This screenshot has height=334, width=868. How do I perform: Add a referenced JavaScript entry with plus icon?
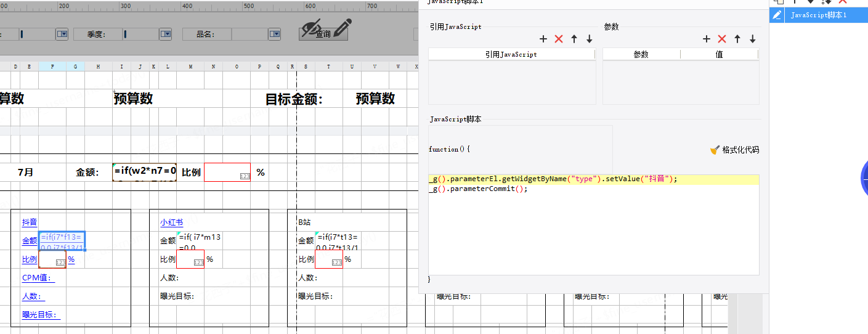543,39
